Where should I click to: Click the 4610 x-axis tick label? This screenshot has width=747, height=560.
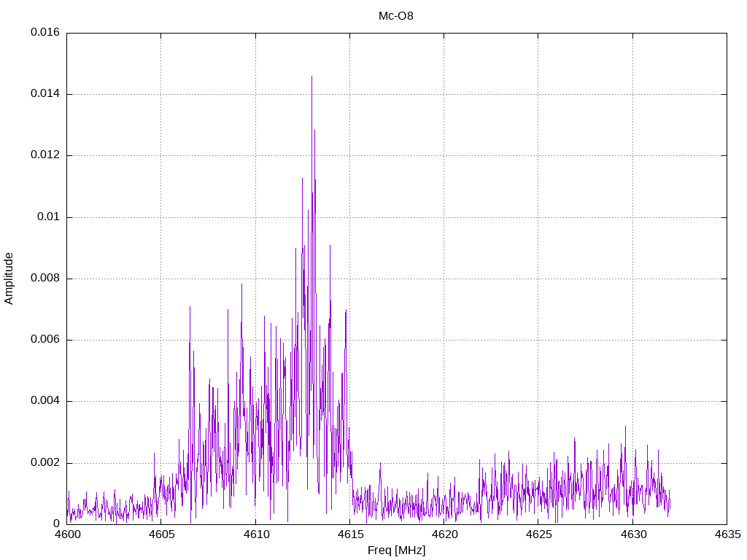[255, 534]
